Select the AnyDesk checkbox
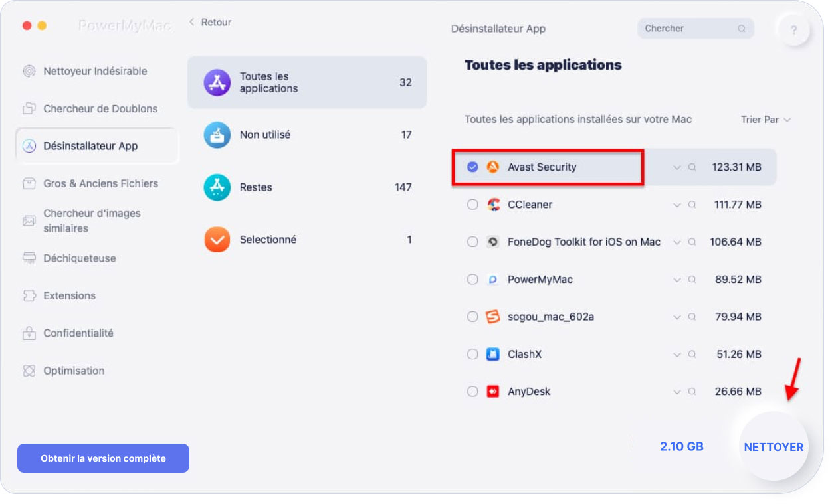832x504 pixels. pyautogui.click(x=472, y=392)
